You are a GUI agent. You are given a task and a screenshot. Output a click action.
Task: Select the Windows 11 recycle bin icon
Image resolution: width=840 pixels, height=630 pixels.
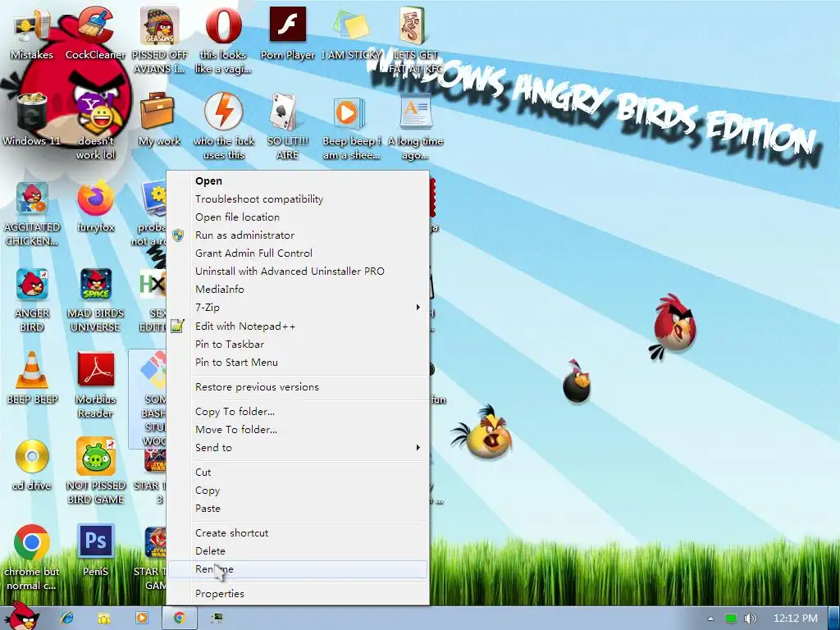tap(32, 112)
